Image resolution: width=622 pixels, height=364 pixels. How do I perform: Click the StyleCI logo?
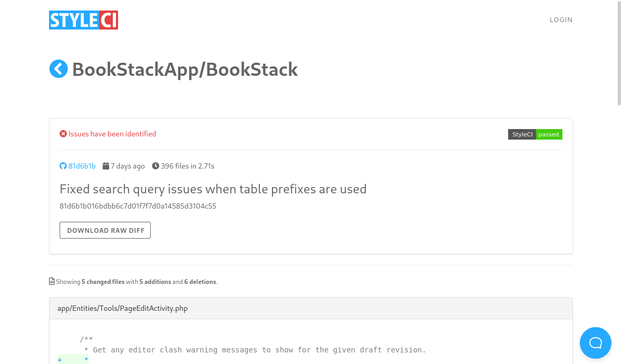(83, 20)
